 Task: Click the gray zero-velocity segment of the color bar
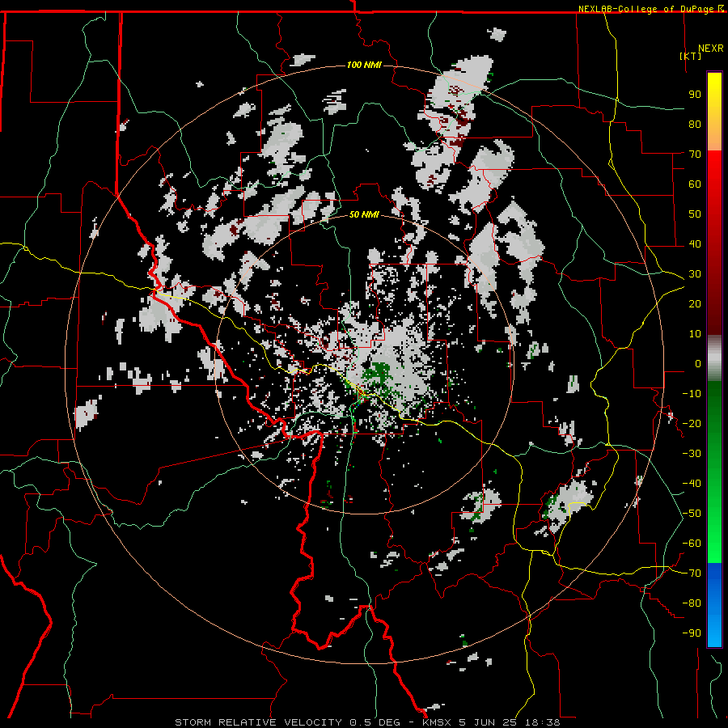[x=714, y=358]
